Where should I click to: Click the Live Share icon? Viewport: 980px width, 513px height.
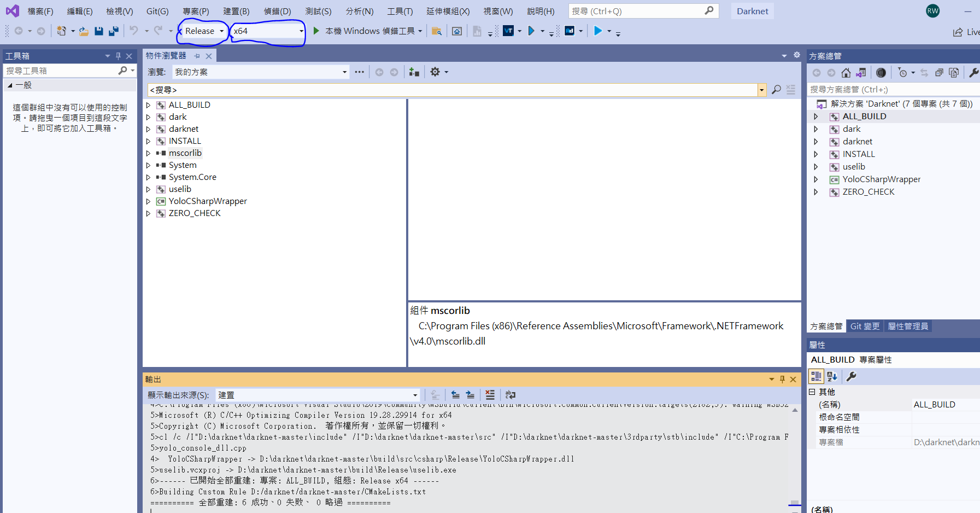coord(958,32)
